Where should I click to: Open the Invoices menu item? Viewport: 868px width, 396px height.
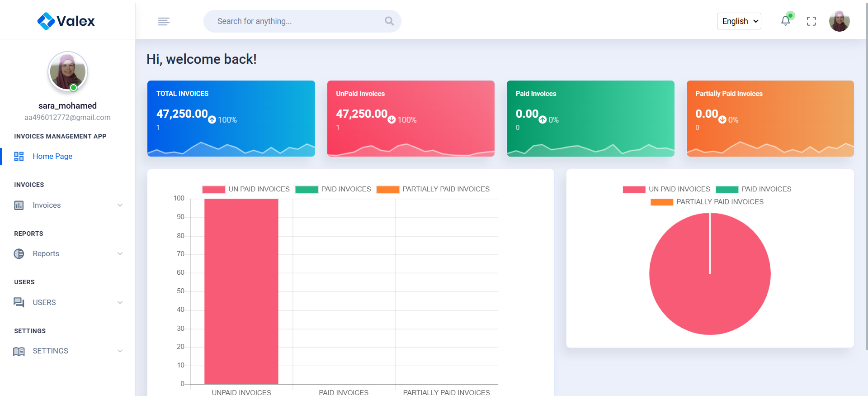(x=47, y=205)
